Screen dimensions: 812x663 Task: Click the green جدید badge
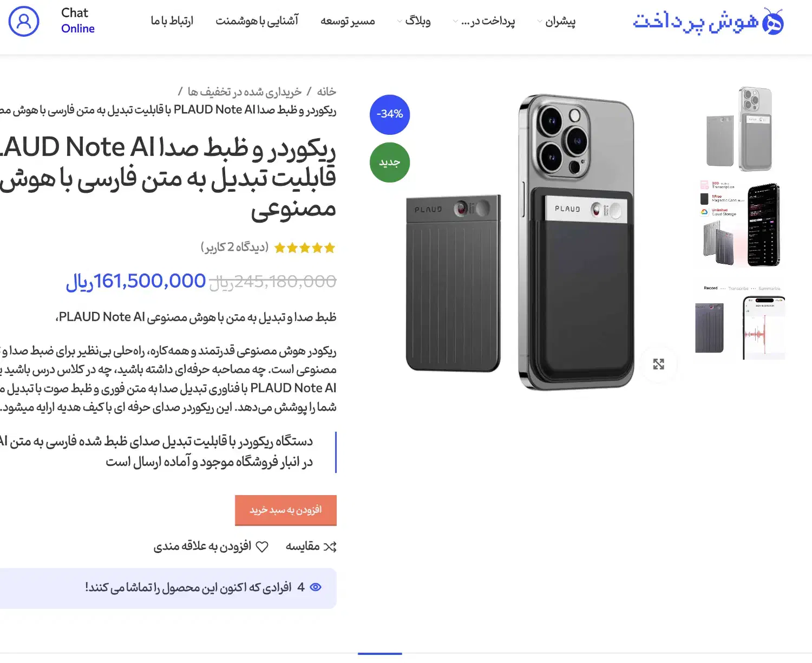[x=390, y=162]
